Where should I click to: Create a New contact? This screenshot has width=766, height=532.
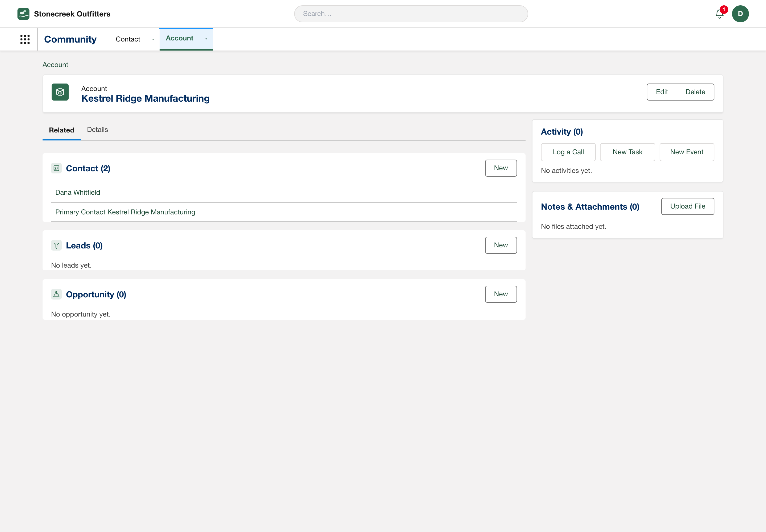501,168
